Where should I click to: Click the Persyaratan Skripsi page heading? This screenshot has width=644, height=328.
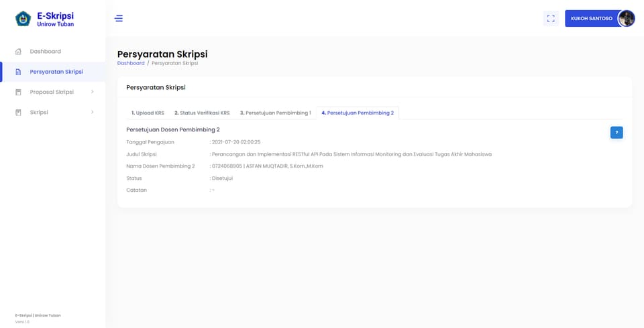[162, 54]
